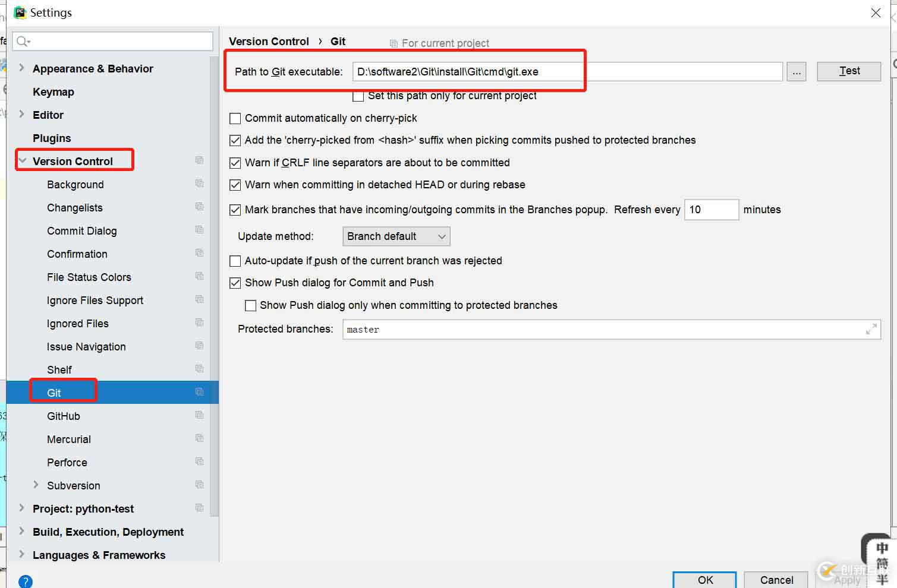This screenshot has width=897, height=588.
Task: Click the browse ellipsis button for Git path
Action: tap(796, 72)
